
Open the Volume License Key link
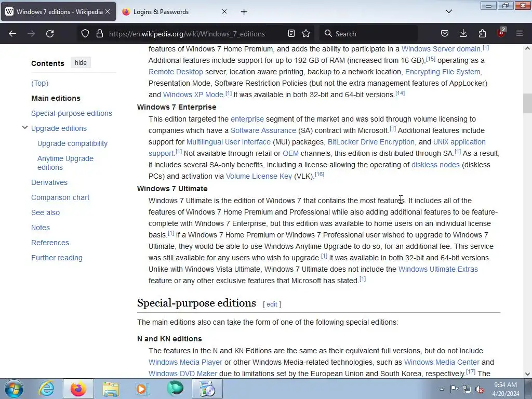(259, 177)
